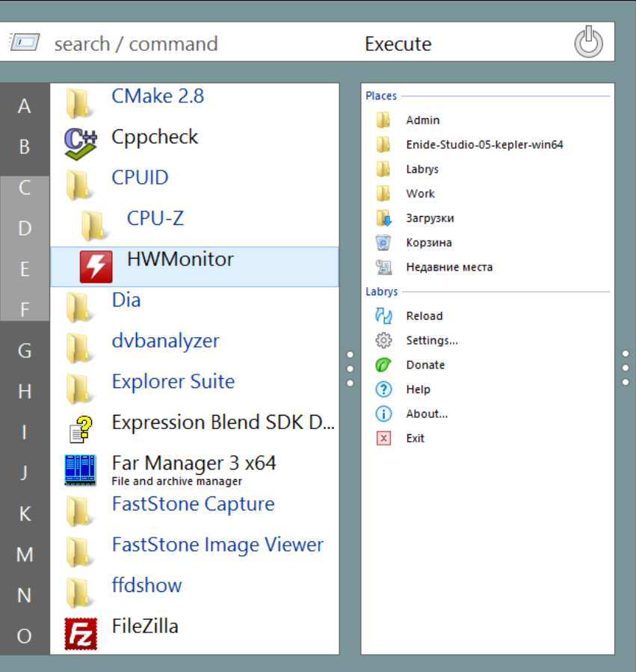The width and height of the screenshot is (636, 672).
Task: Collapse the CPUID folder
Action: coord(80,185)
